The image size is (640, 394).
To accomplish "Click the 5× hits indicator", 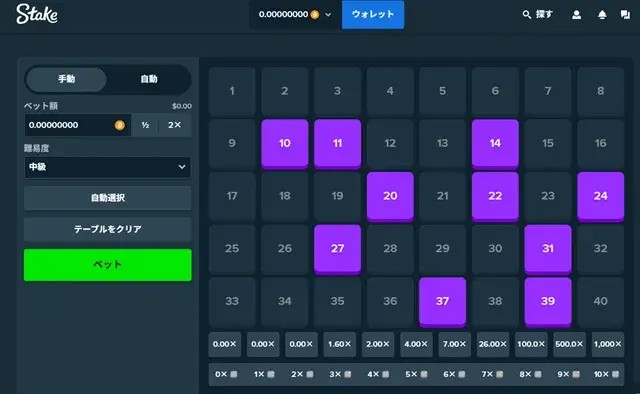I will coord(416,374).
